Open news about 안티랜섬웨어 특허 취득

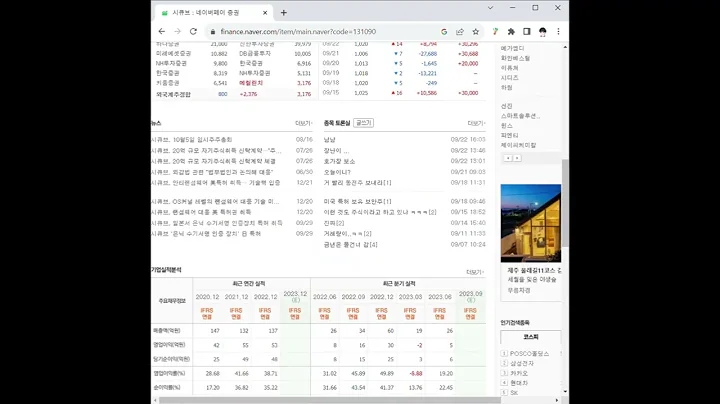tap(215, 183)
